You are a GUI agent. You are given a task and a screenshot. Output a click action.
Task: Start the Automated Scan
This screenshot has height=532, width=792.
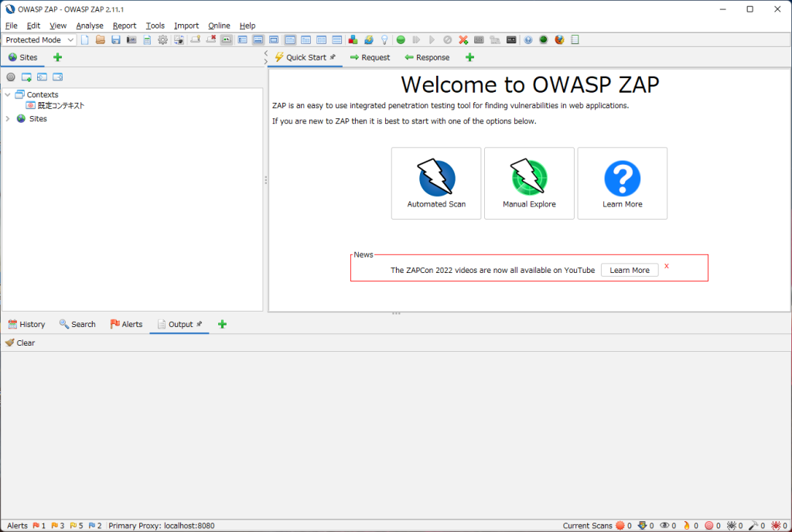[436, 183]
